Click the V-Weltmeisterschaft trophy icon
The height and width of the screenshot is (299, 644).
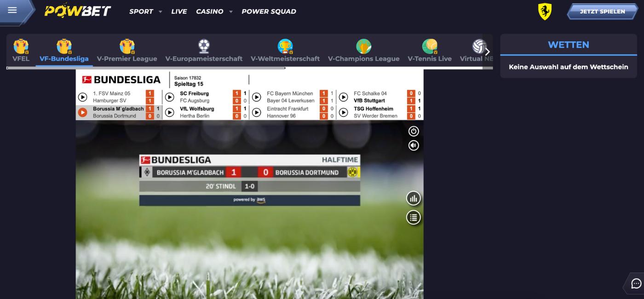click(x=285, y=46)
